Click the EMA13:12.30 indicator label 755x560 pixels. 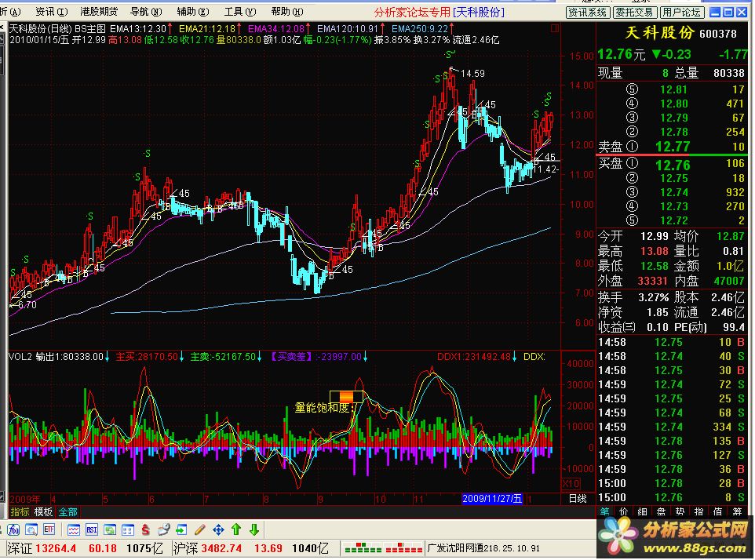[x=137, y=29]
